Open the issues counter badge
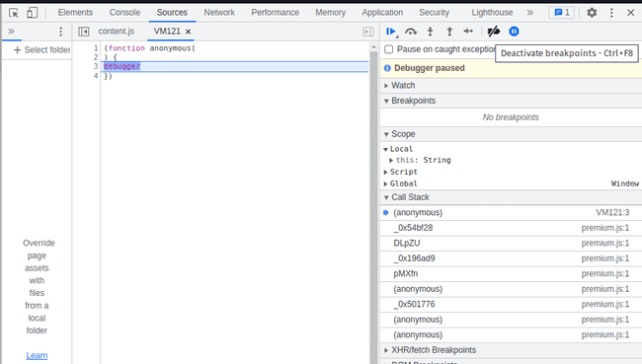Screen dimensions: 642x364 [562, 13]
